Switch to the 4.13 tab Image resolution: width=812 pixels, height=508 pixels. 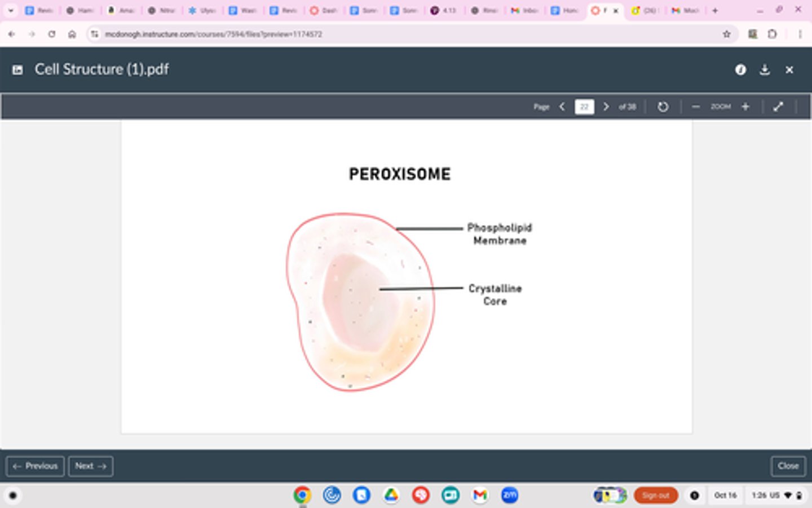444,11
